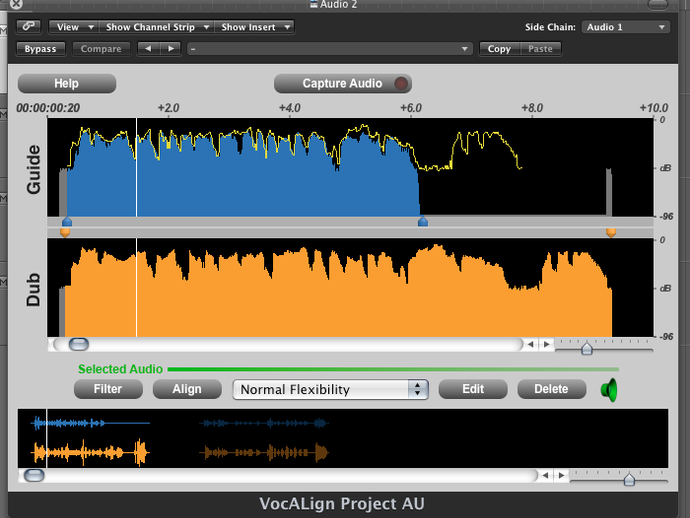Click the Filter button

108,389
